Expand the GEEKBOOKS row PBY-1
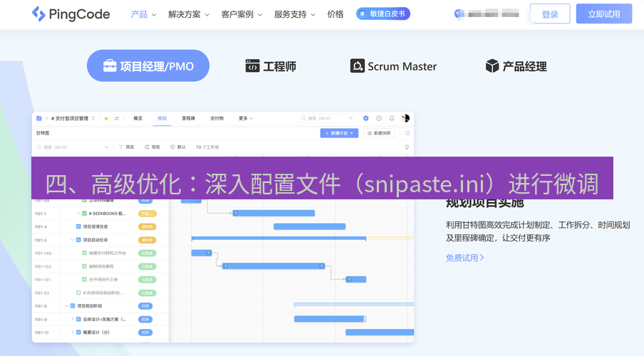 [78, 213]
